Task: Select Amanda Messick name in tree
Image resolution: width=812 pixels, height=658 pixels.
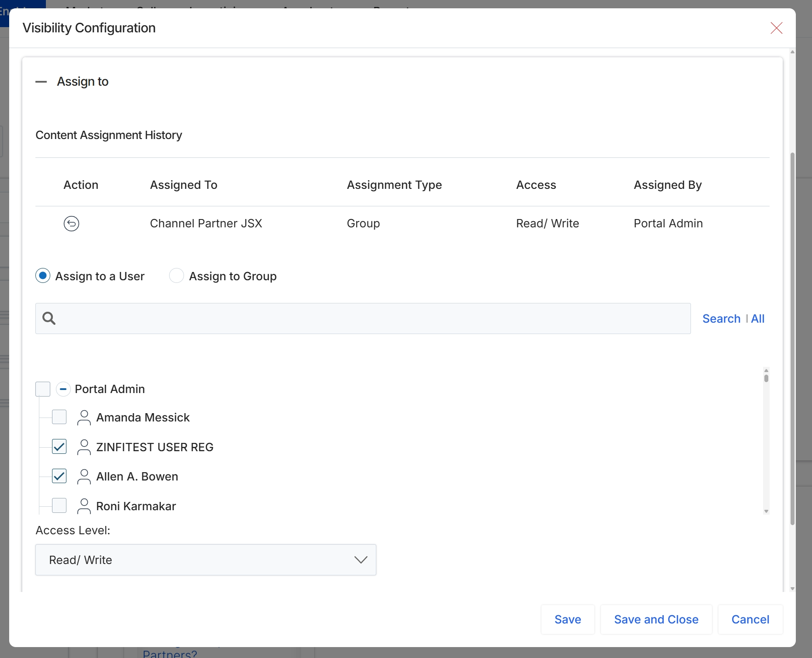Action: [x=143, y=418]
